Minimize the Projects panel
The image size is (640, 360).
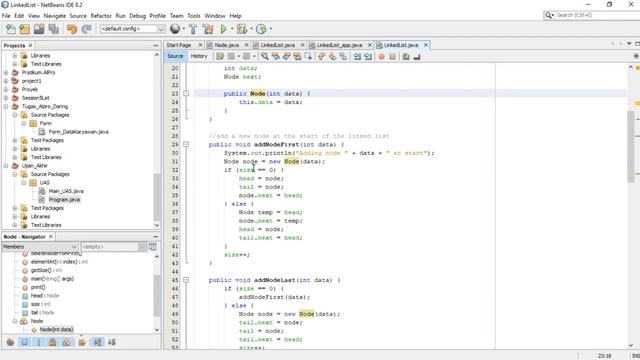coord(156,45)
